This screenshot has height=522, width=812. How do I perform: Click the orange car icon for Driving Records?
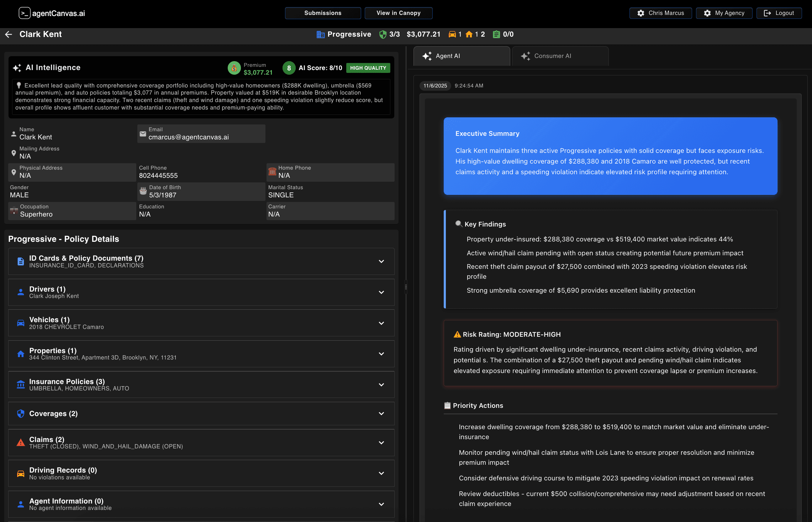click(21, 474)
